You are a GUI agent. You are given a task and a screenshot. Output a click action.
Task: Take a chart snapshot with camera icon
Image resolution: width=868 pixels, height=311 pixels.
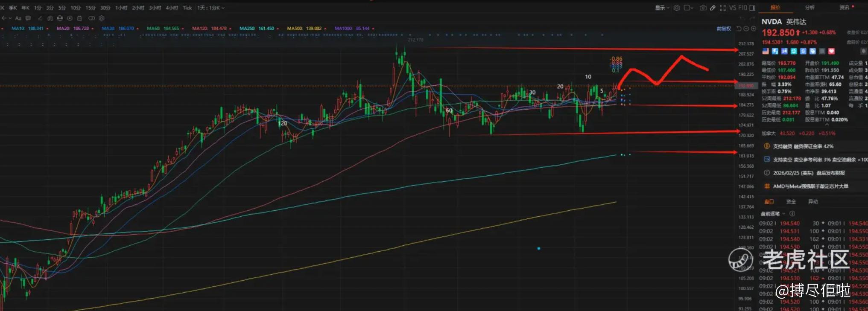(703, 8)
